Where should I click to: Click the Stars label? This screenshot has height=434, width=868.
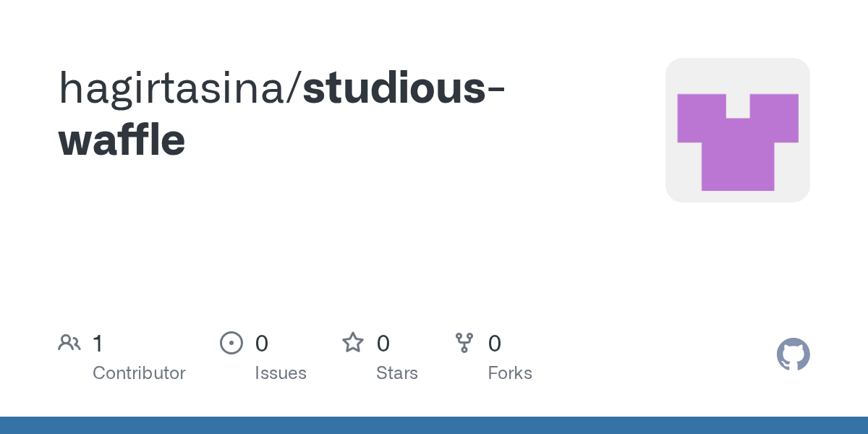coord(397,373)
